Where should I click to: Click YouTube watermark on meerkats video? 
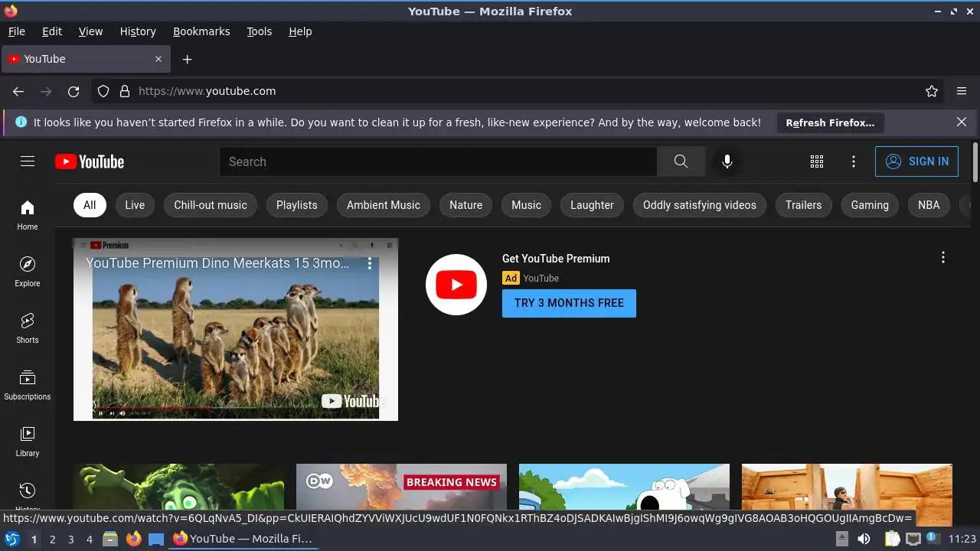[x=351, y=401]
